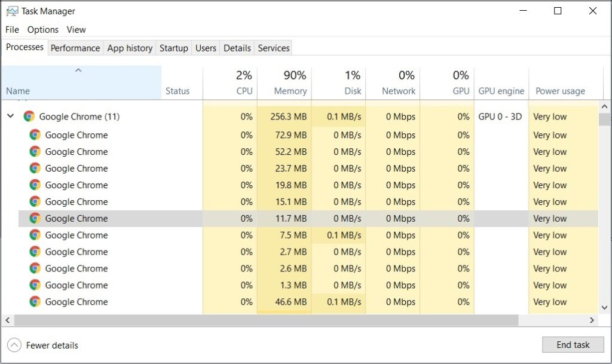Select the Chrome process using 1.3 MB

[x=76, y=285]
